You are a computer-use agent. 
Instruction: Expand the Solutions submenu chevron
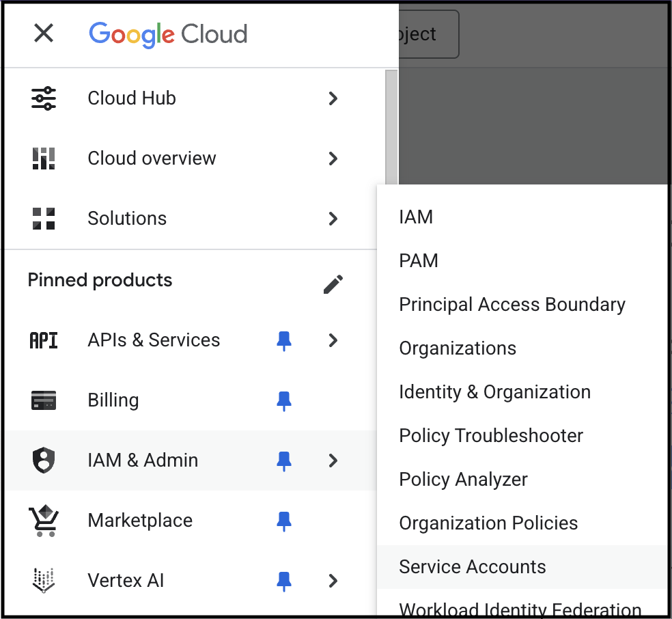(333, 219)
